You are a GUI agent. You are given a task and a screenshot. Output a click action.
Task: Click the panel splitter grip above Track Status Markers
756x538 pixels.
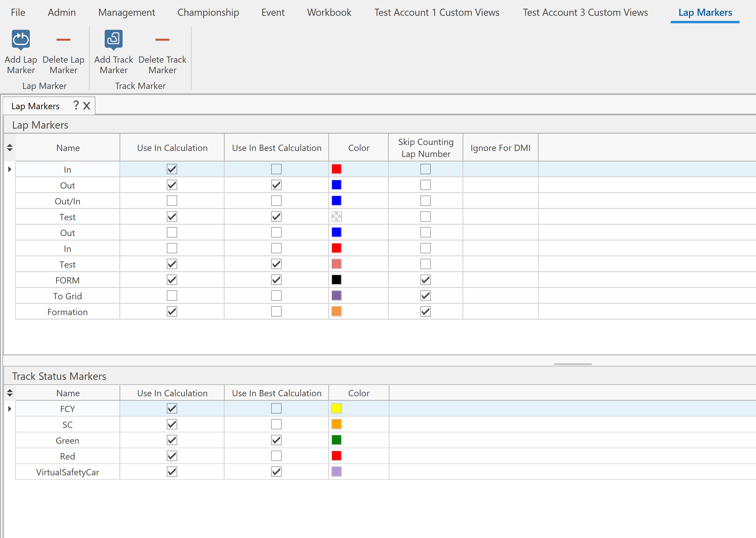pos(573,364)
